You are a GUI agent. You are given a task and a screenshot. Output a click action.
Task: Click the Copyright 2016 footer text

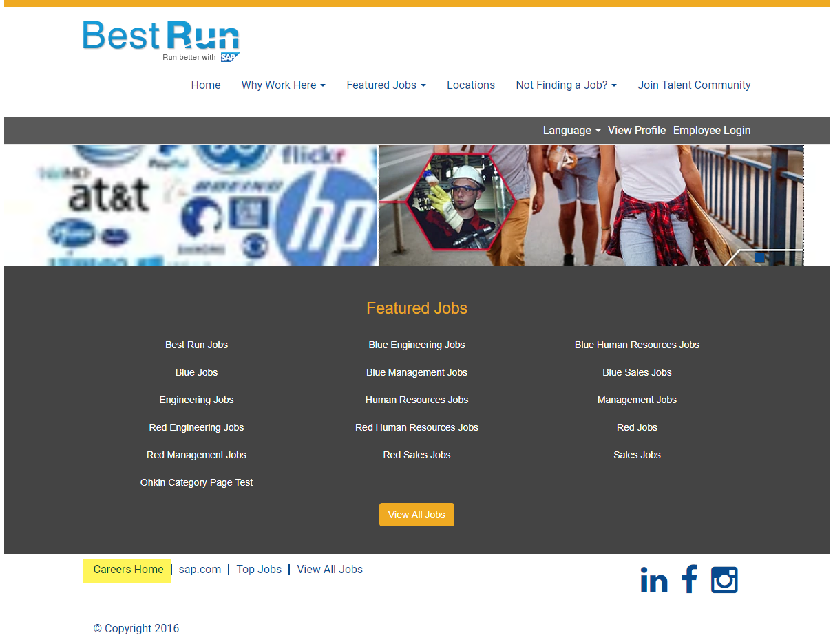[x=136, y=629]
